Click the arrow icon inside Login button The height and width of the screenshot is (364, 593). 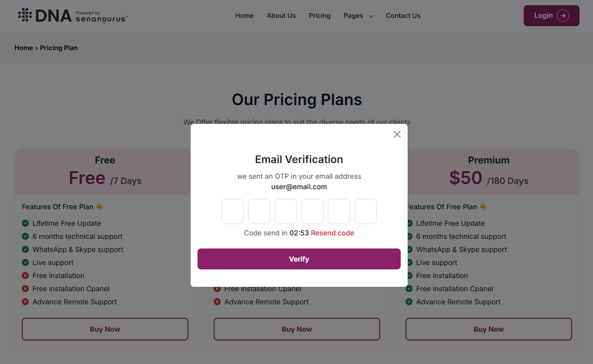[563, 16]
